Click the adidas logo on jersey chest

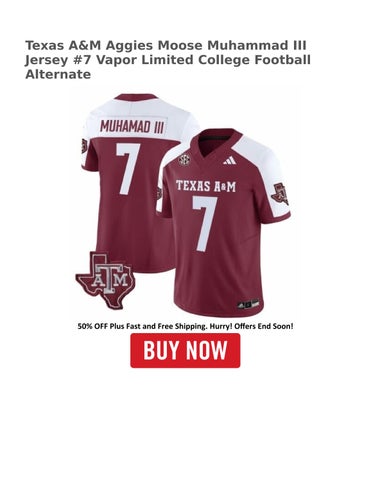[x=230, y=161]
